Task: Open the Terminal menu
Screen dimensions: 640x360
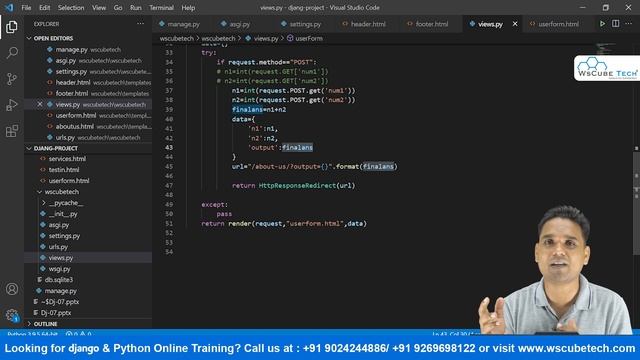Action: click(161, 8)
